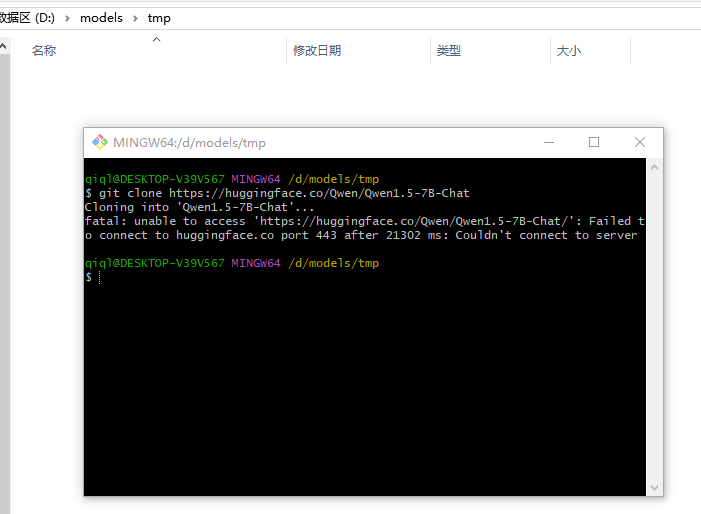The height and width of the screenshot is (514, 701).
Task: Expand the chevron after 数据区 (D:) breadcrumb
Action: tap(68, 18)
